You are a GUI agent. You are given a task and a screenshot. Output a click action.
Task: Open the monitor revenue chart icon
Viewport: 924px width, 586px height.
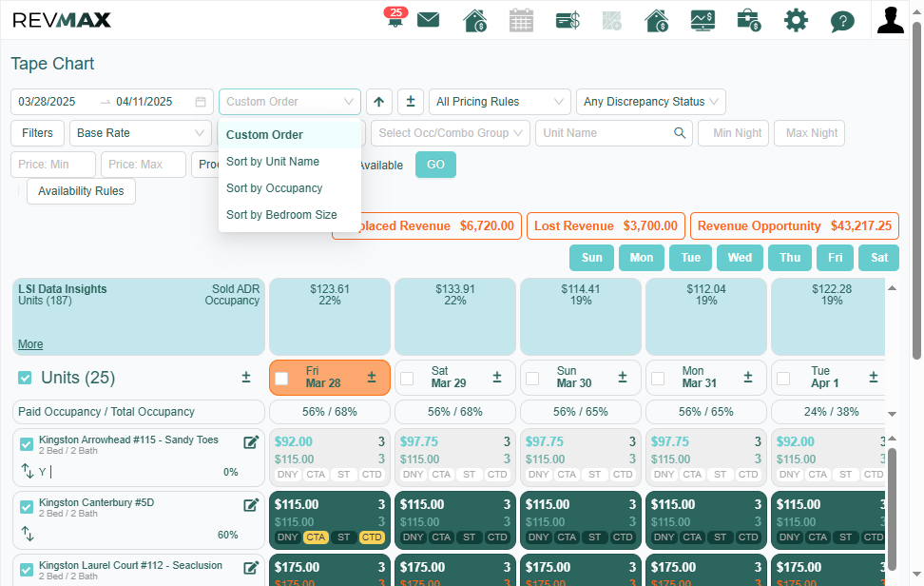703,21
